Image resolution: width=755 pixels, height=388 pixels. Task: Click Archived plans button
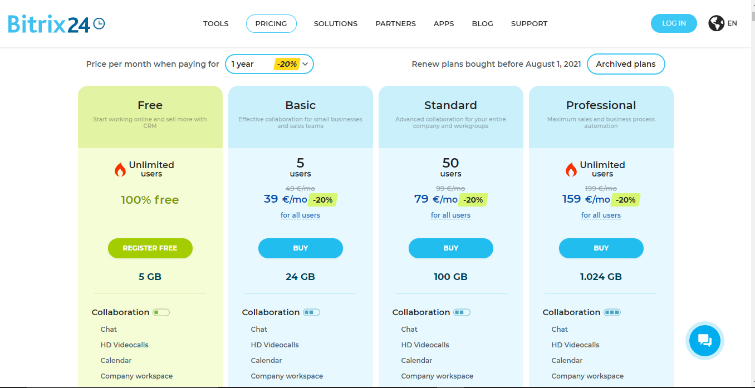point(625,64)
